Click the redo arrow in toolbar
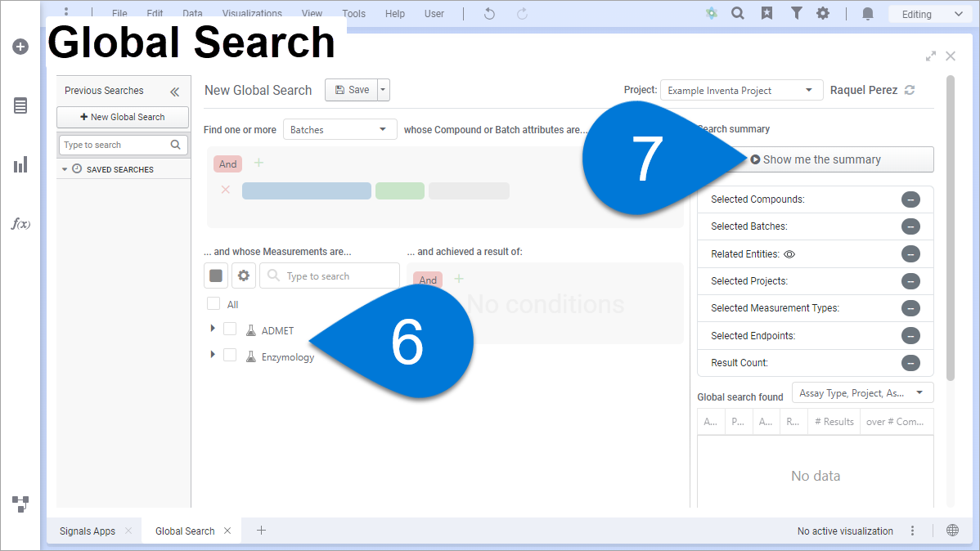This screenshot has width=980, height=551. click(522, 14)
